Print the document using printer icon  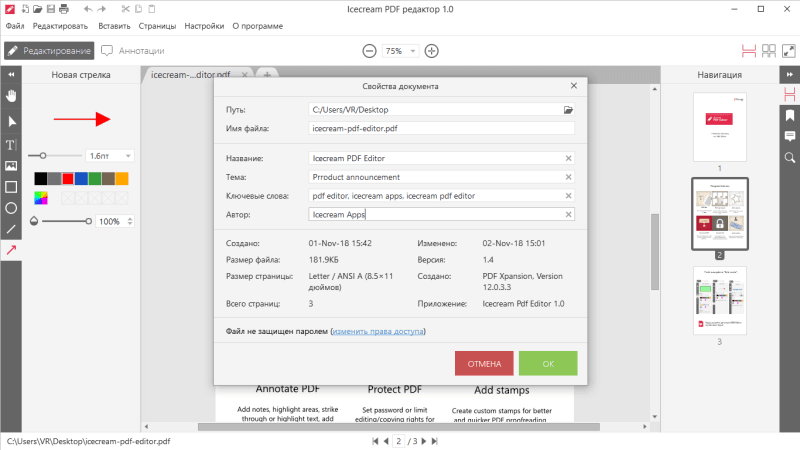tap(64, 9)
